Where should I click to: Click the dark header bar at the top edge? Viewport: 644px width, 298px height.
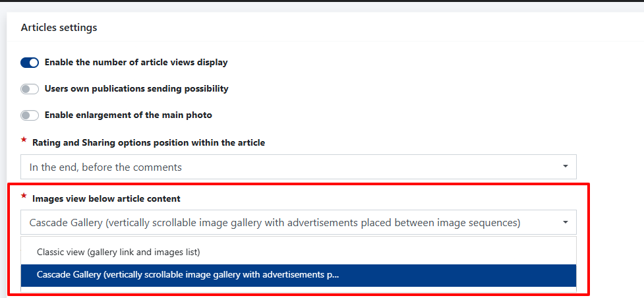click(322, 1)
